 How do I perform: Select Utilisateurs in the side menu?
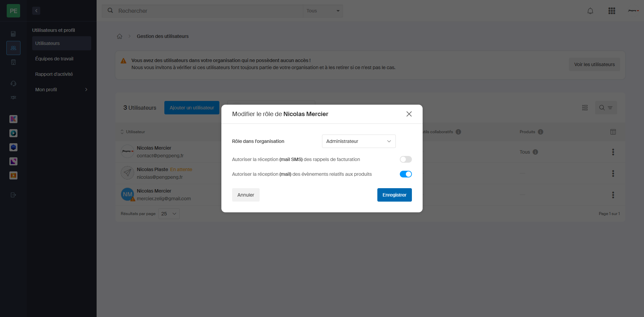[x=62, y=43]
